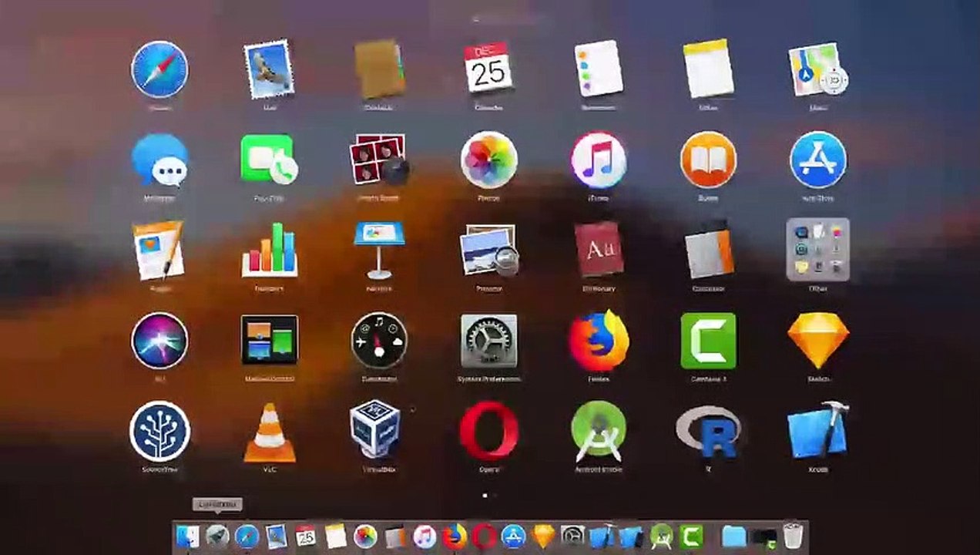Image resolution: width=980 pixels, height=555 pixels.
Task: Open Safari from the Dock
Action: pyautogui.click(x=247, y=535)
